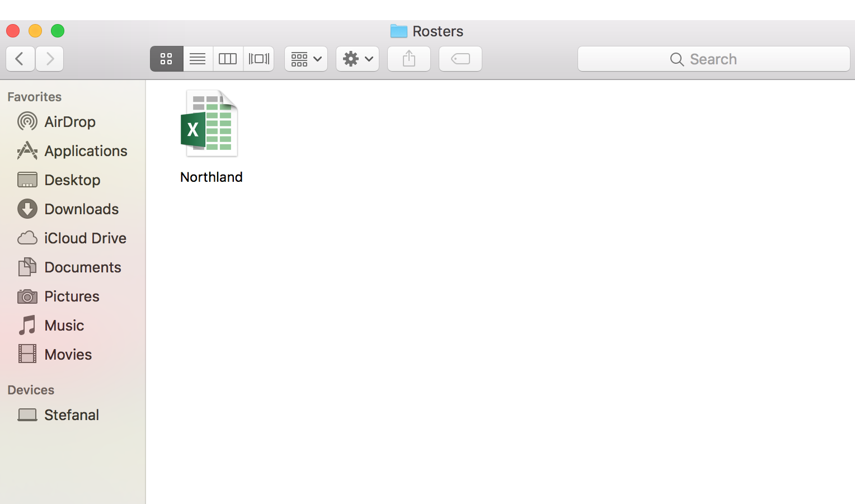Go back to the previous folder
This screenshot has width=855, height=504.
21,59
